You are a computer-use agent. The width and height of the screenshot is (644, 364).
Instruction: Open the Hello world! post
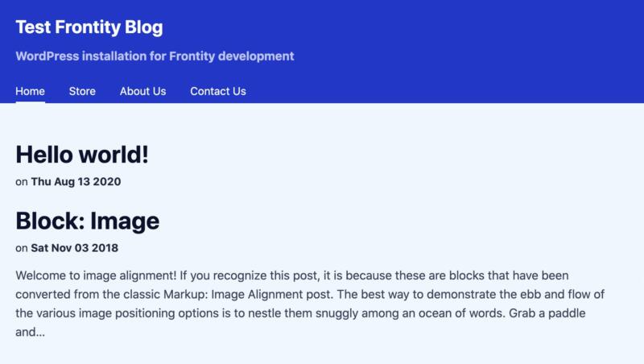[x=82, y=155]
